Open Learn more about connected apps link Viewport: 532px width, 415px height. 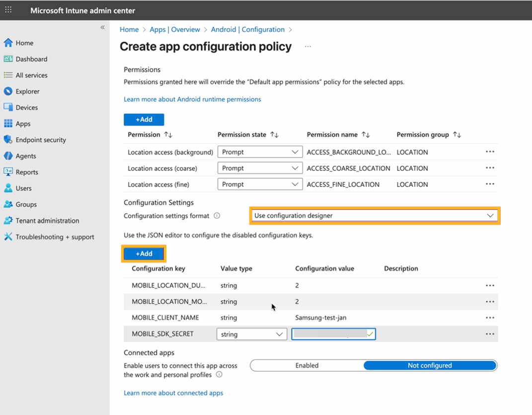click(173, 393)
